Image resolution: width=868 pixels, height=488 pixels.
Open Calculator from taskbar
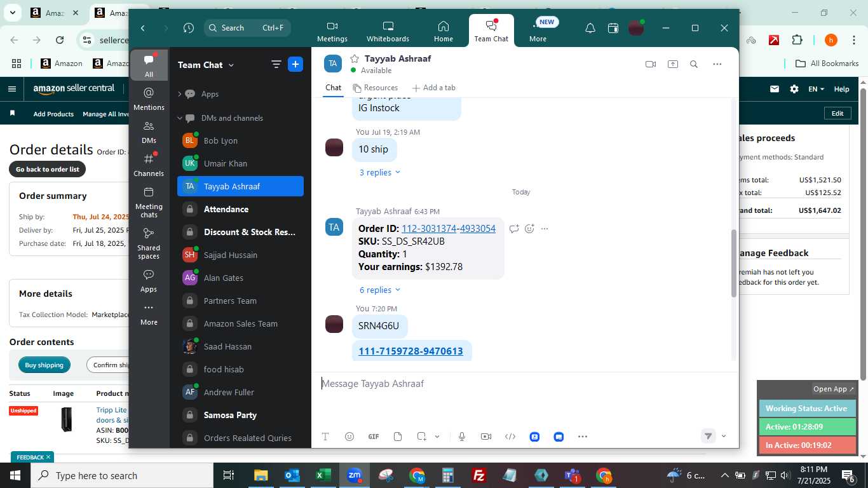click(448, 475)
